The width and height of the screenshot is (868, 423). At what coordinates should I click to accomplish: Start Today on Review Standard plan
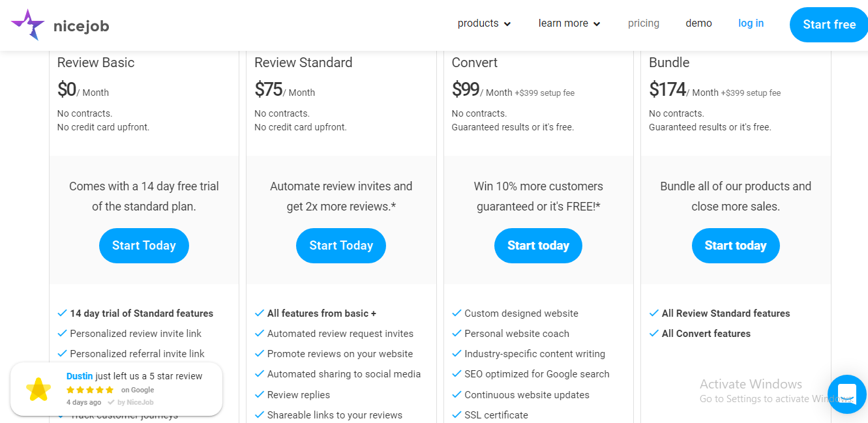(341, 246)
